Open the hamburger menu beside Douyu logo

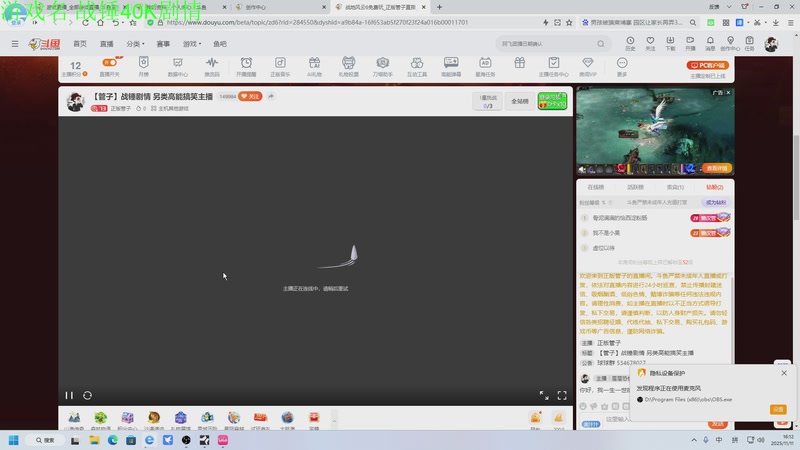tap(15, 44)
